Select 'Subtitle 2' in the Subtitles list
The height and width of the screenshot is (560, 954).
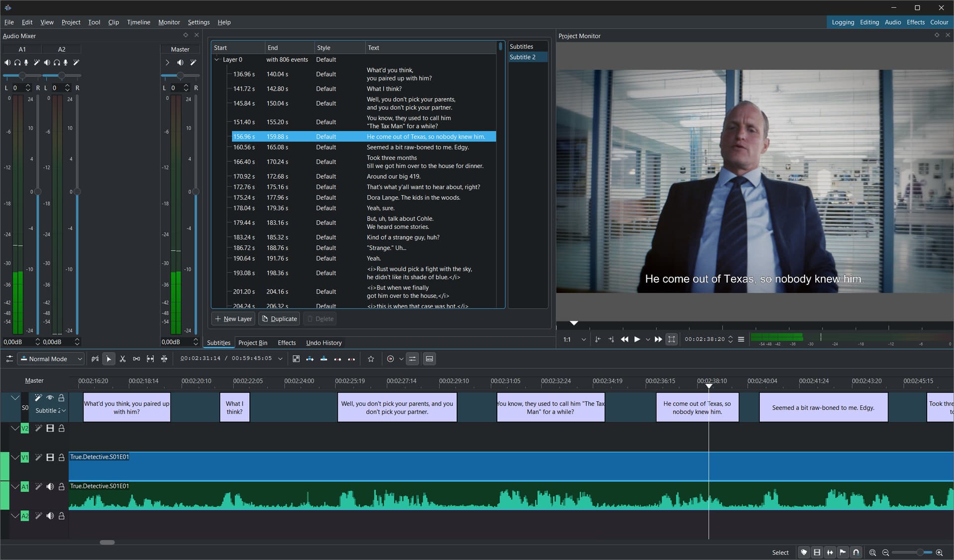coord(528,57)
